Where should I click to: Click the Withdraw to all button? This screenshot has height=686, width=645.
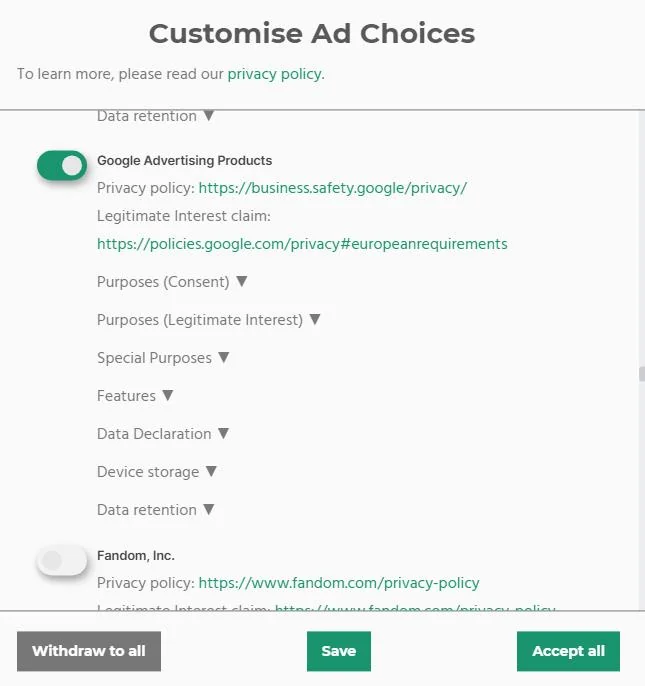(89, 651)
